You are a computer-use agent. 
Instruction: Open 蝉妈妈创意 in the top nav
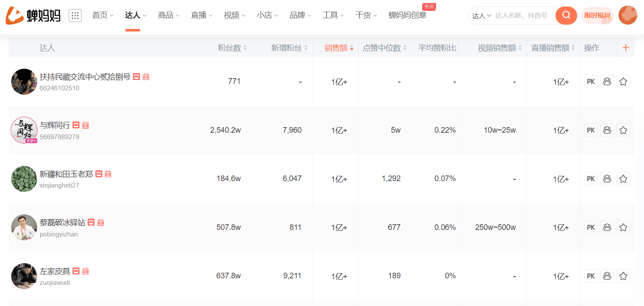(407, 15)
